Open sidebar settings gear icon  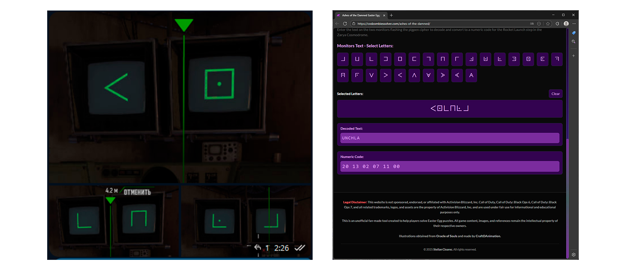(x=574, y=255)
